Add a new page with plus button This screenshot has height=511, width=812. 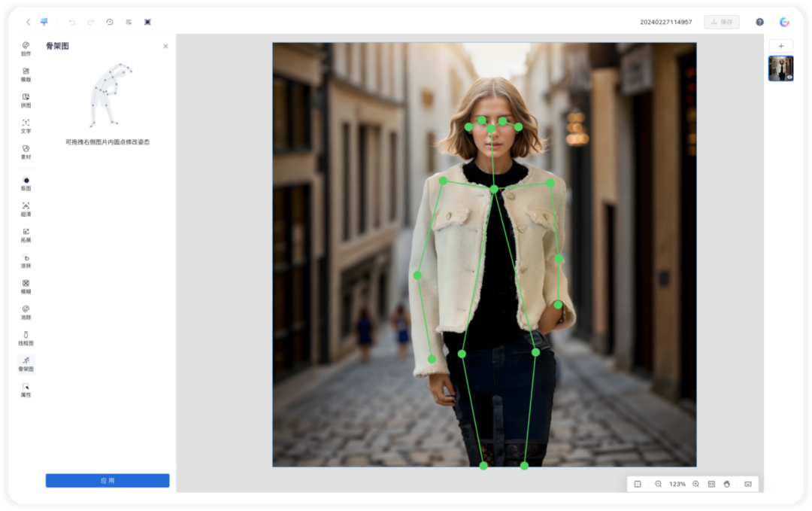click(x=781, y=46)
